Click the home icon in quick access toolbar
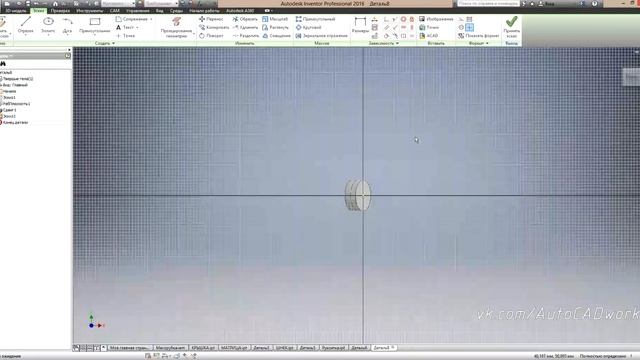Screen dimensions: 640x360 56,4
